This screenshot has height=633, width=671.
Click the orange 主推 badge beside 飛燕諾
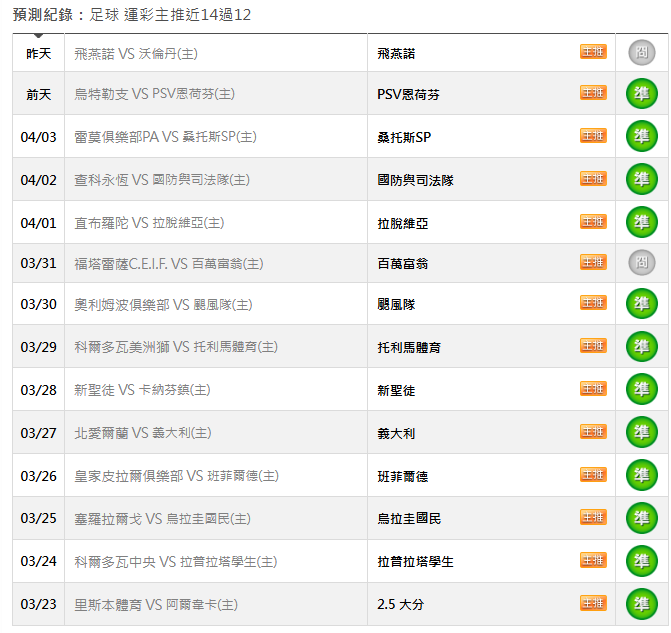pyautogui.click(x=593, y=51)
